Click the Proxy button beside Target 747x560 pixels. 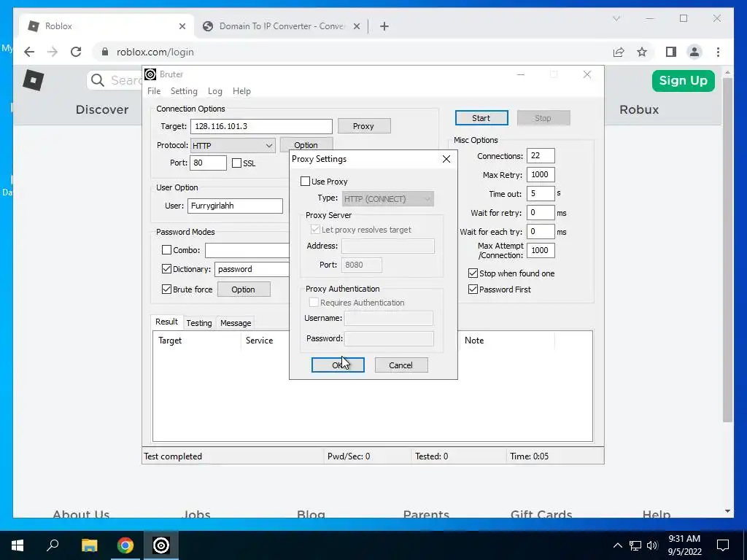(364, 126)
